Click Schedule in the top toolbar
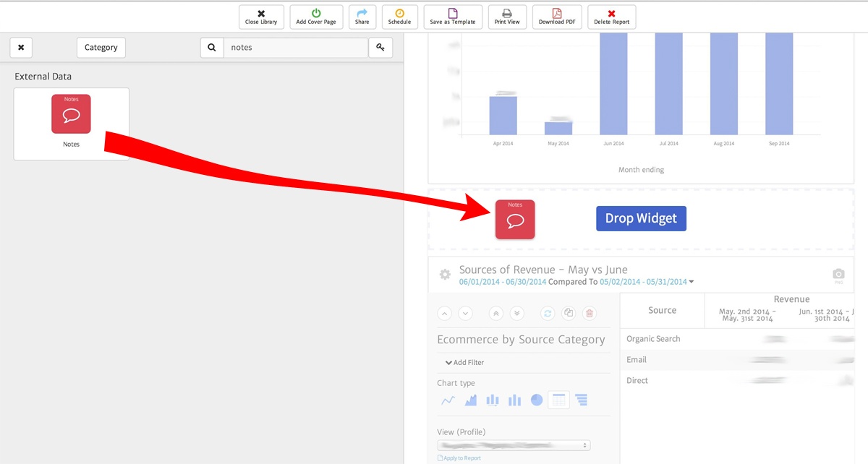Viewport: 868px width, 464px height. [x=399, y=17]
